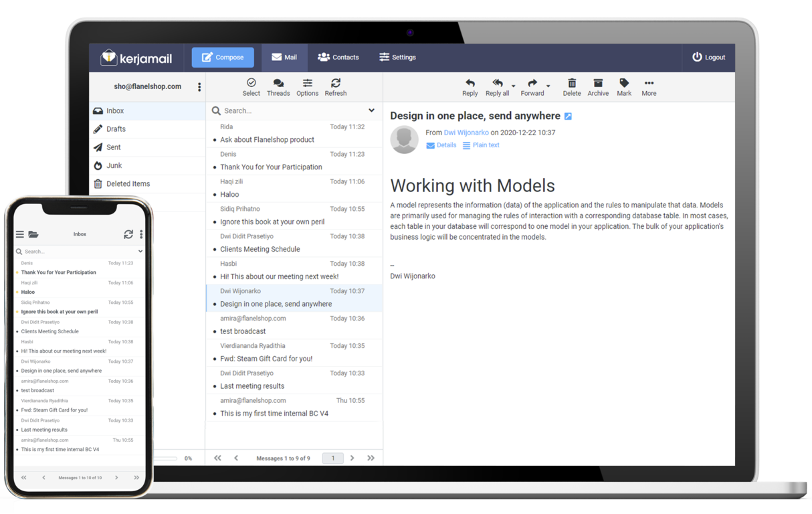Click sender link Dwi Wijonarko
The image size is (812, 514).
pos(466,133)
